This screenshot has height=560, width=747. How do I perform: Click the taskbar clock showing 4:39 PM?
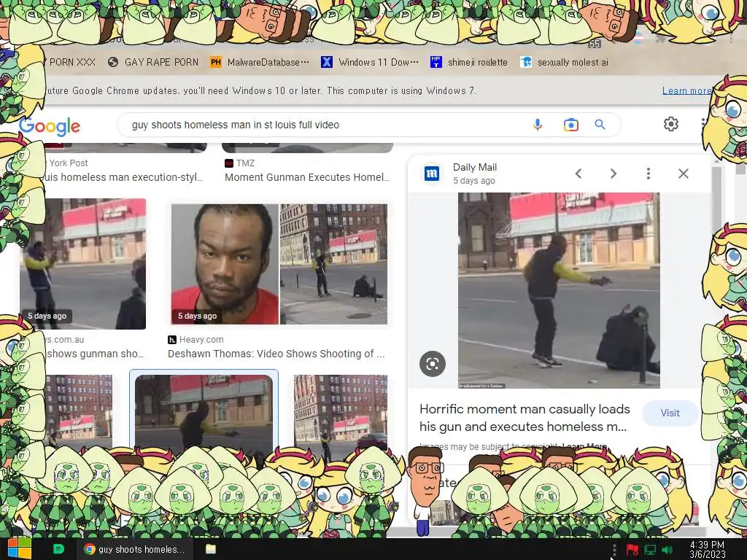coord(707,550)
